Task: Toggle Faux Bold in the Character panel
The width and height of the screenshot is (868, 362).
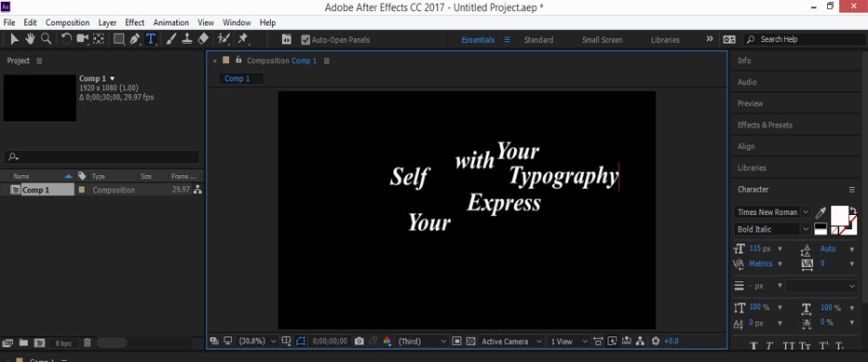Action: (753, 346)
